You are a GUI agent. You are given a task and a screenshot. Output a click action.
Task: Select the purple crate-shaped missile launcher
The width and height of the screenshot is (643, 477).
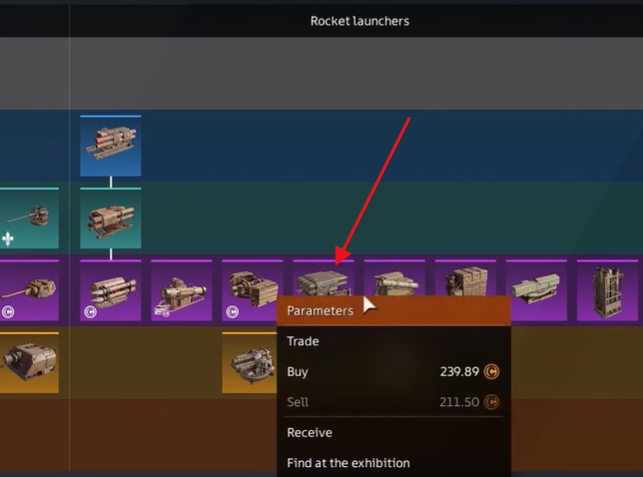(465, 278)
